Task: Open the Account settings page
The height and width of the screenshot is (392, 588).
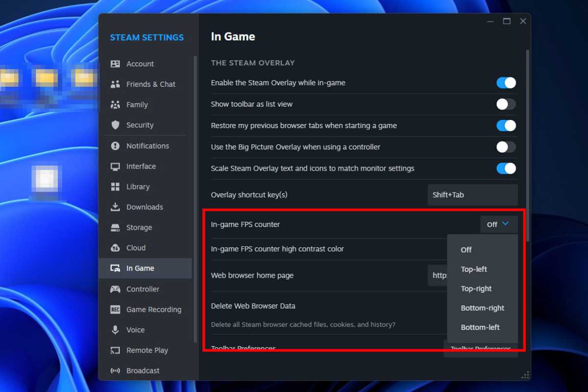Action: point(145,64)
